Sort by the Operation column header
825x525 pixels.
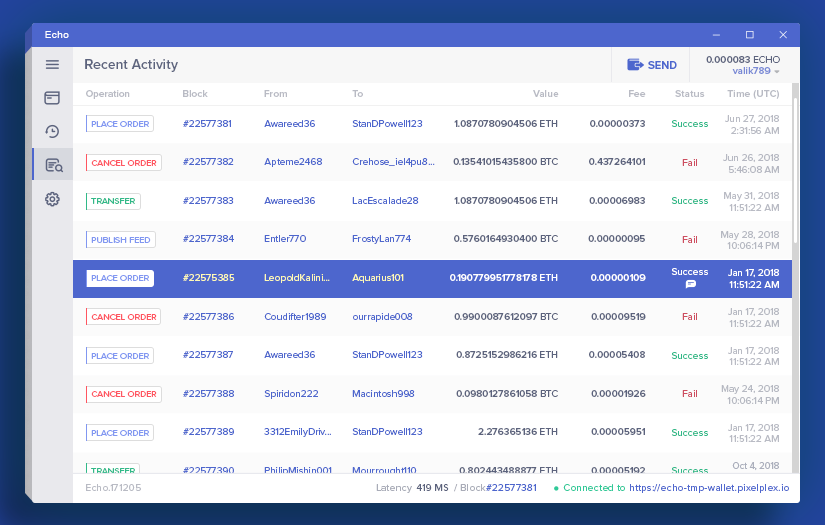coord(107,94)
